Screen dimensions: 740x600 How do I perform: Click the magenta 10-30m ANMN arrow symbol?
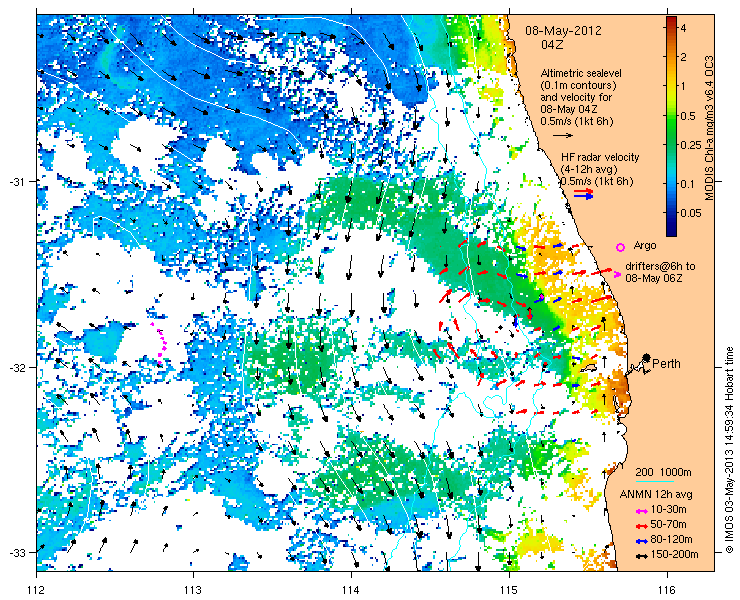pyautogui.click(x=641, y=511)
